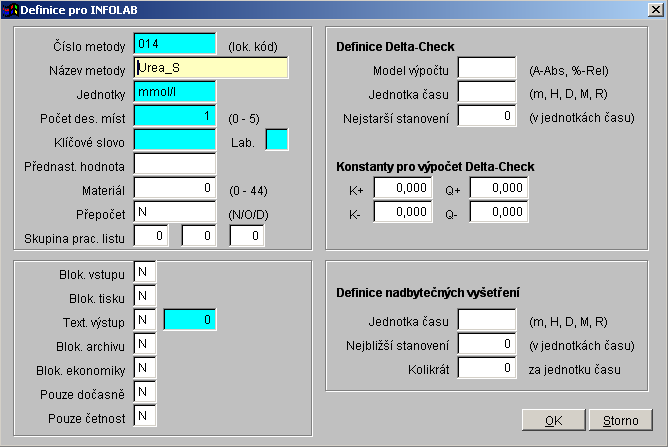Image resolution: width=668 pixels, height=447 pixels.
Task: Click the Přepočet field containing N
Action: pos(175,211)
